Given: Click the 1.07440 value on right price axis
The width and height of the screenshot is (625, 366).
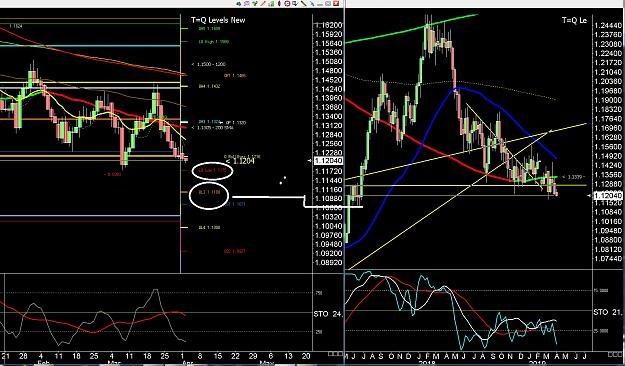Looking at the screenshot, I should coord(607,259).
